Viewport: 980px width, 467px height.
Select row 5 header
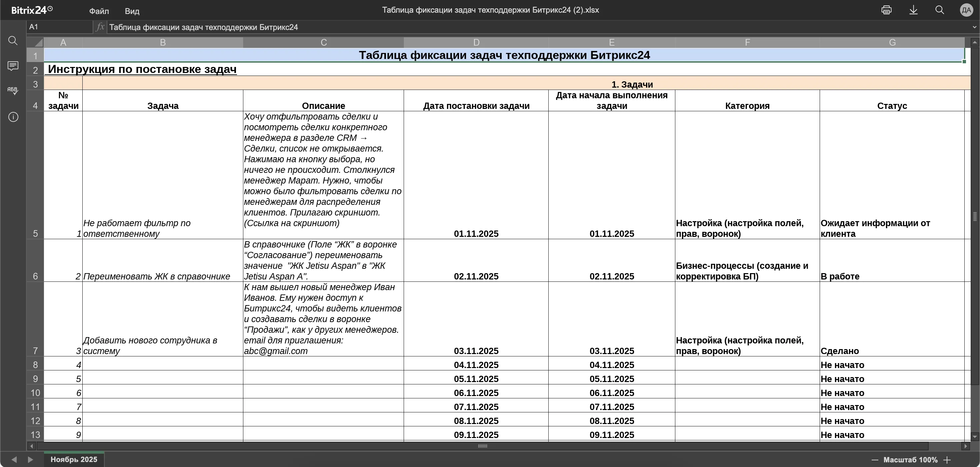click(35, 175)
